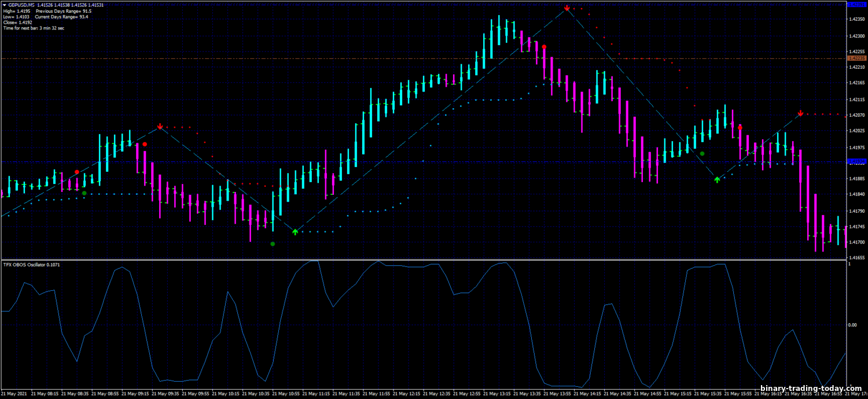Click the dark green dot below the 10:35 low
868x399 pixels.
tap(273, 244)
